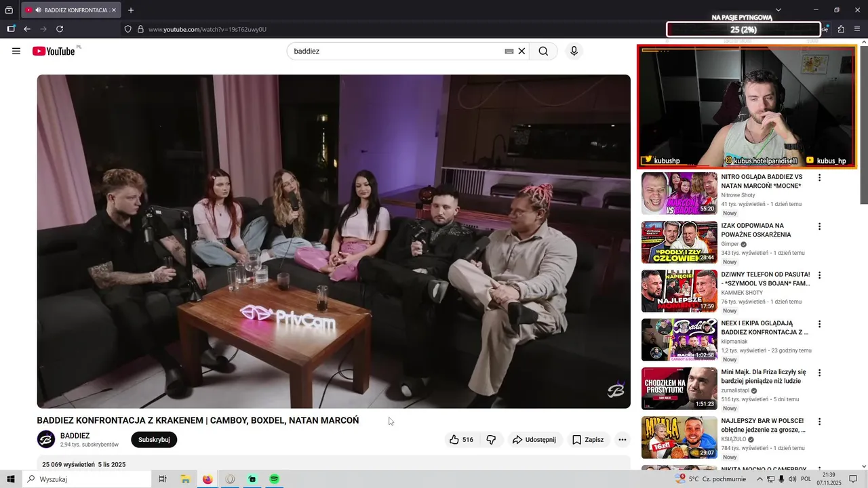Reload the page with refresh icon
The width and height of the screenshot is (868, 488).
pos(60,29)
